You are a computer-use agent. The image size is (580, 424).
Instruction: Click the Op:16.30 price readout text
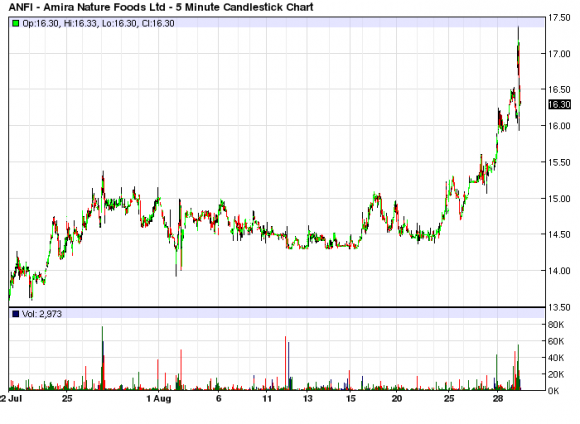click(x=40, y=24)
